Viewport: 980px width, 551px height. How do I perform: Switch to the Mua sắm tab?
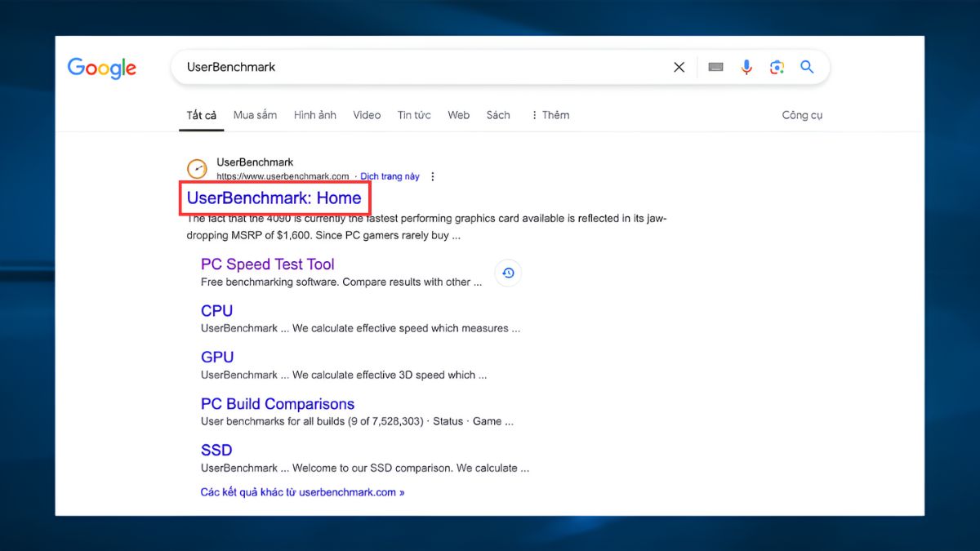point(256,115)
